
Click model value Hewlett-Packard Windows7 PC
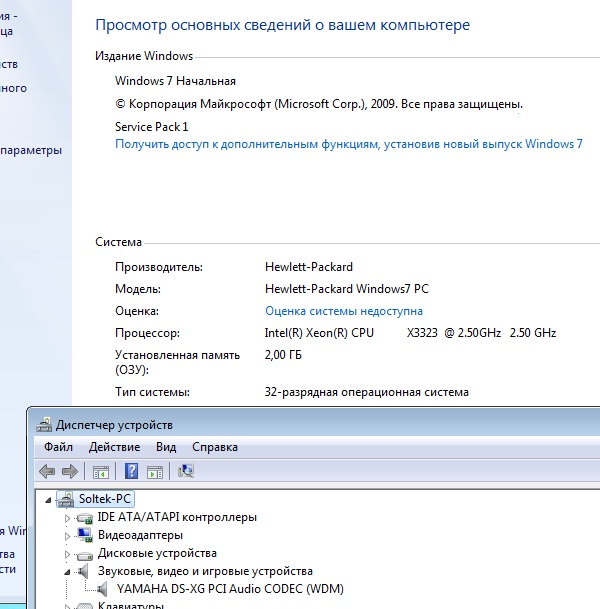pos(347,289)
